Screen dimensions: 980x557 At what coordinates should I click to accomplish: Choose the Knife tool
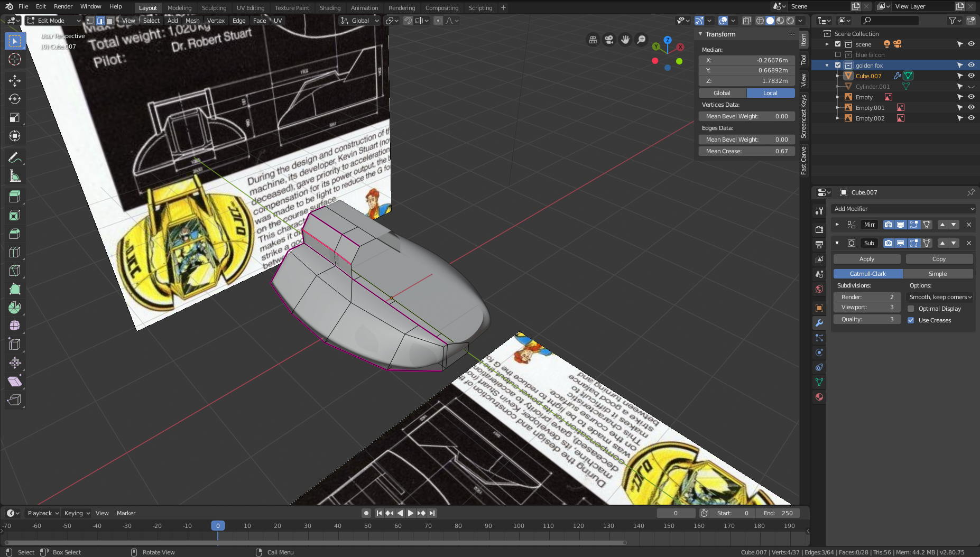pos(15,271)
